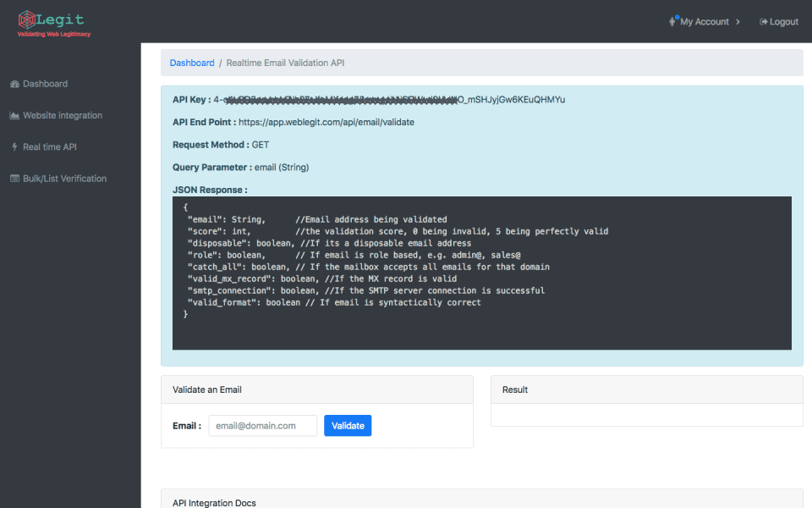
Task: Click the 'Validating Web Legitimacy' tagline
Action: 54,34
